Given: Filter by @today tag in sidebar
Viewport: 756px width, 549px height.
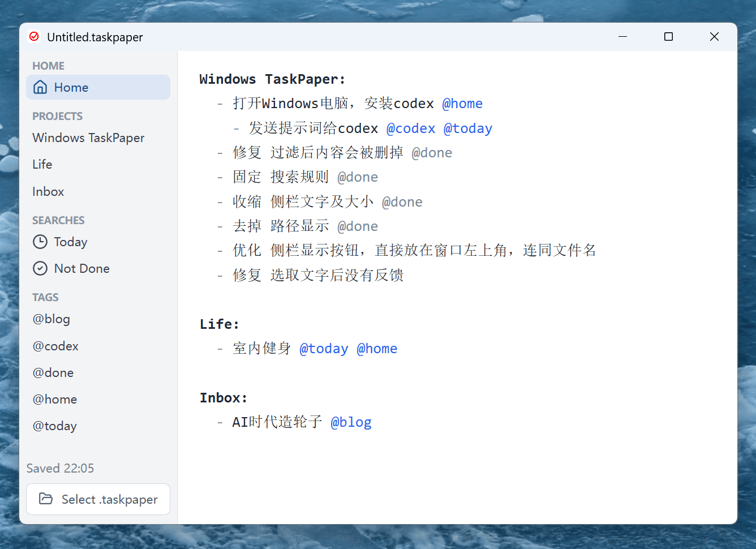Looking at the screenshot, I should pos(55,426).
